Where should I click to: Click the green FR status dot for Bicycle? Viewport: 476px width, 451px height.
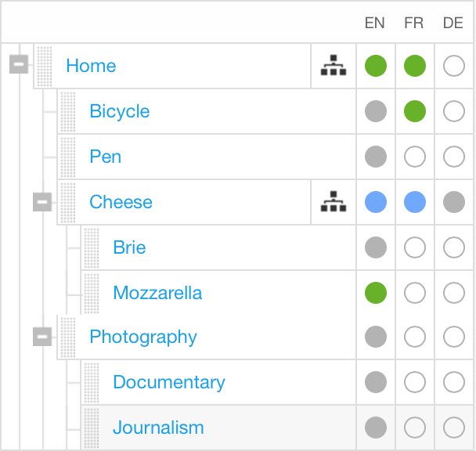click(x=414, y=112)
